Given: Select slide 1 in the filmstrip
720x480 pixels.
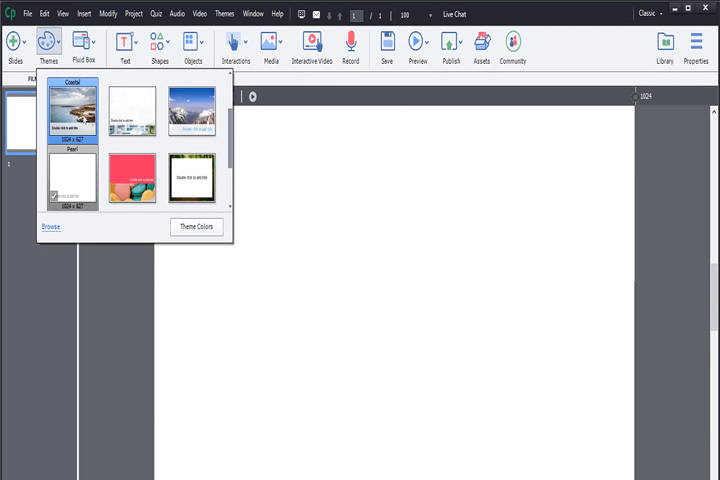Looking at the screenshot, I should [21, 123].
